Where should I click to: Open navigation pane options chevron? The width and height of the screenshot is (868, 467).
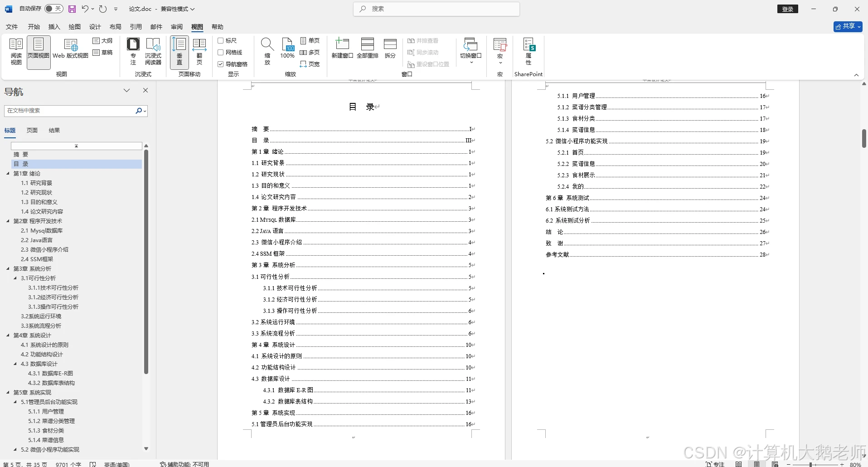pyautogui.click(x=127, y=90)
